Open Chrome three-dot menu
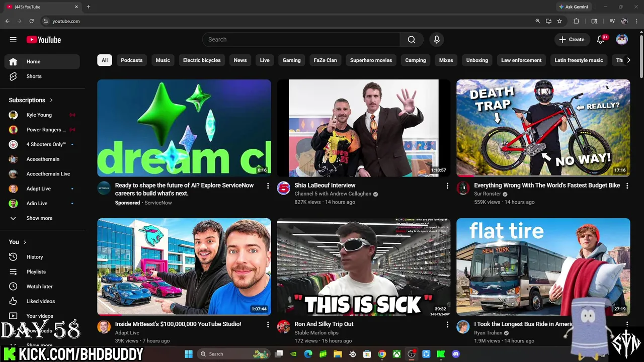Screen dimensions: 644x362 coord(636,21)
